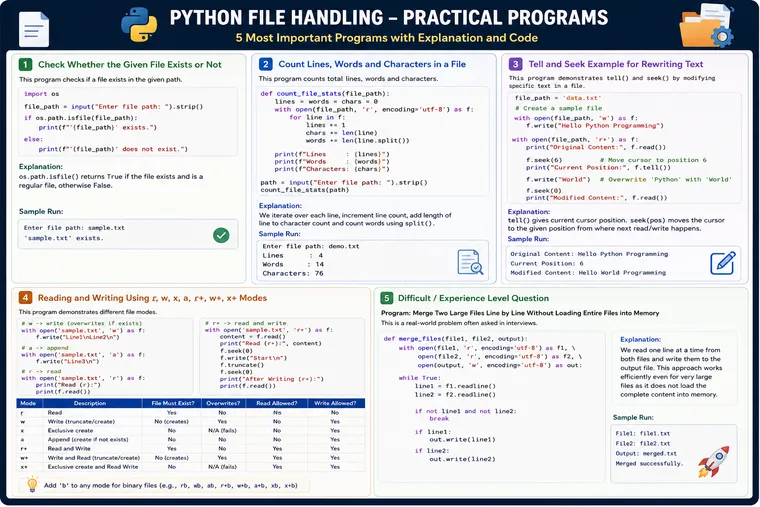Click the 'Write Allowed?' column header
The width and height of the screenshot is (760, 507).
coord(335,403)
